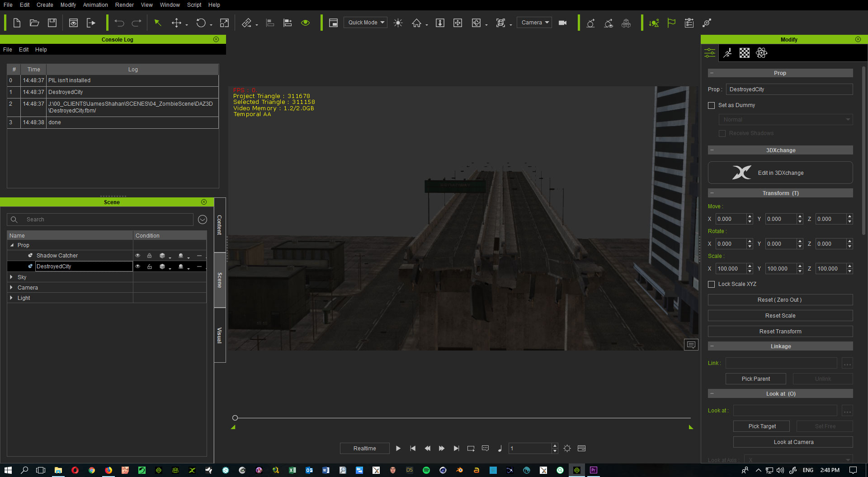868x477 pixels.
Task: Open Adobe Premiere from the taskbar
Action: (593, 470)
